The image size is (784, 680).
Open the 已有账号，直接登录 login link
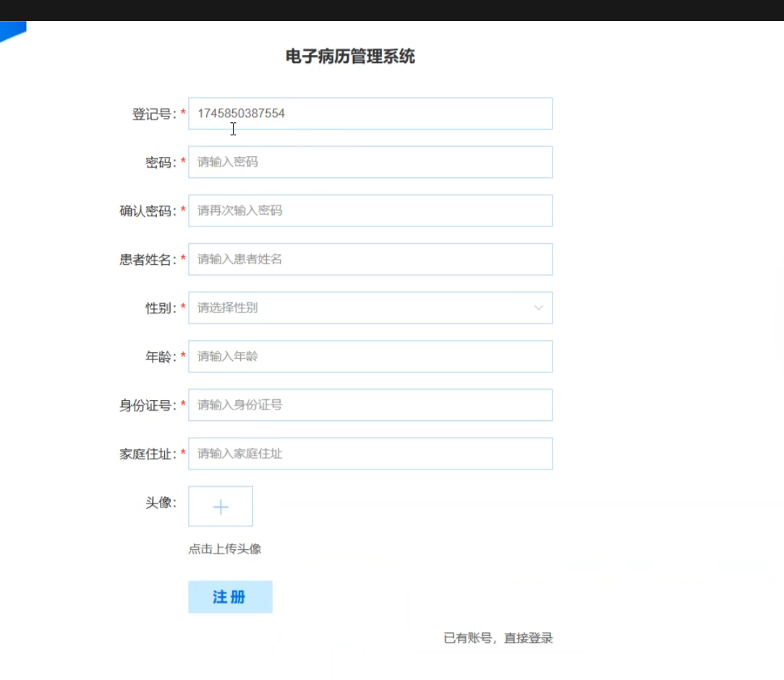(x=498, y=638)
